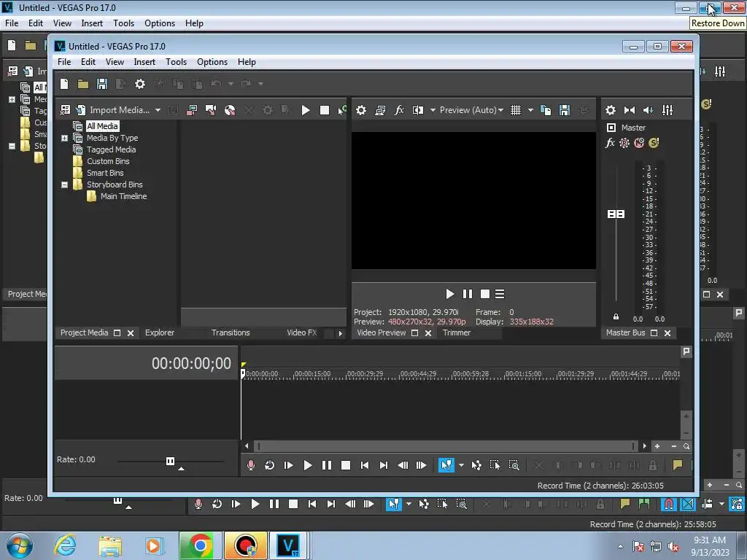The image size is (747, 560).
Task: Click Open folder icon in front window toolbar
Action: tap(83, 85)
